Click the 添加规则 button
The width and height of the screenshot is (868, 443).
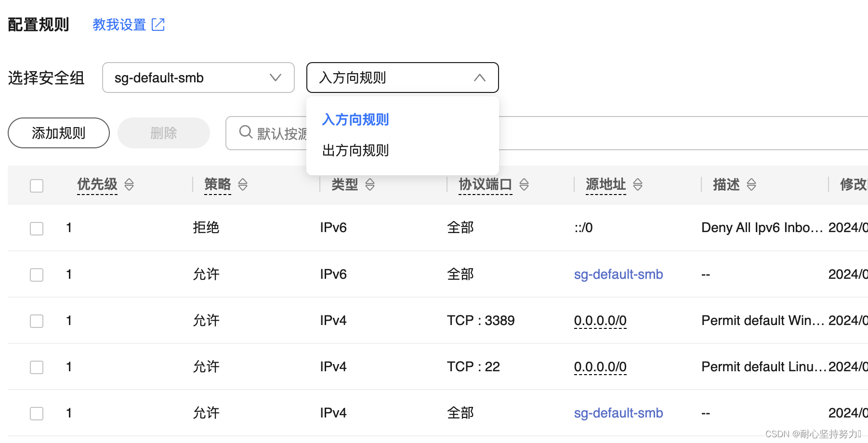pos(59,133)
